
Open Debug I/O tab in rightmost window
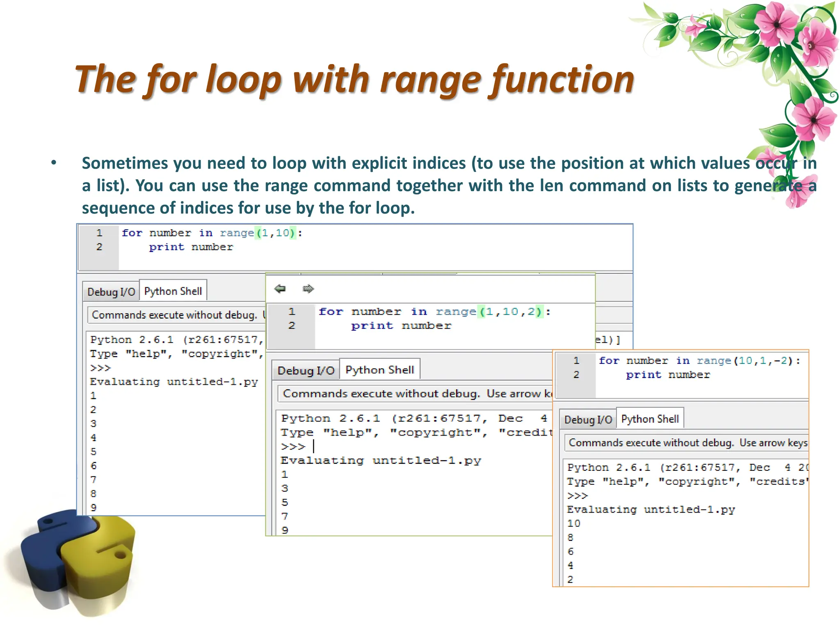click(588, 420)
